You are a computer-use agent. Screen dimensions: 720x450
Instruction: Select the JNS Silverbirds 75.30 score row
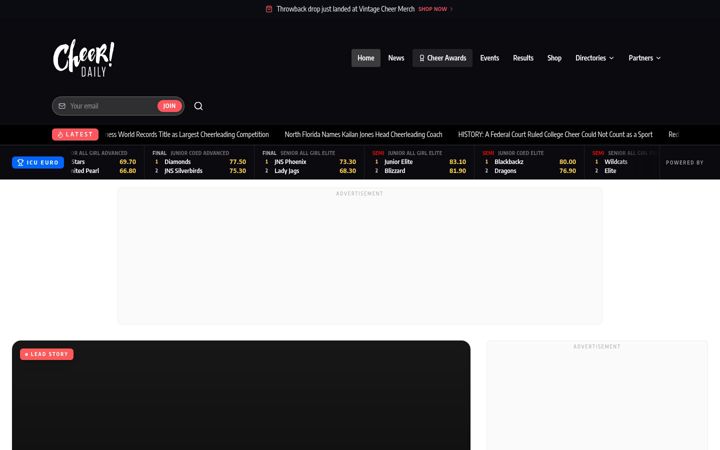(200, 171)
